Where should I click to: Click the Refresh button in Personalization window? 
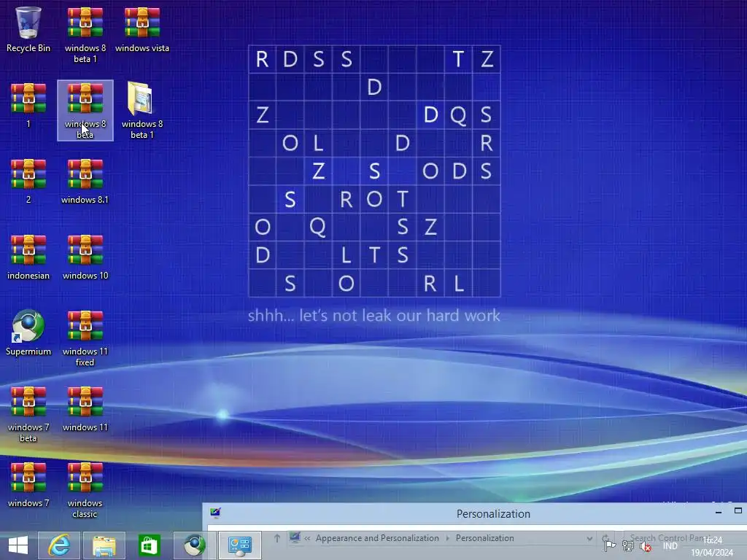click(605, 539)
